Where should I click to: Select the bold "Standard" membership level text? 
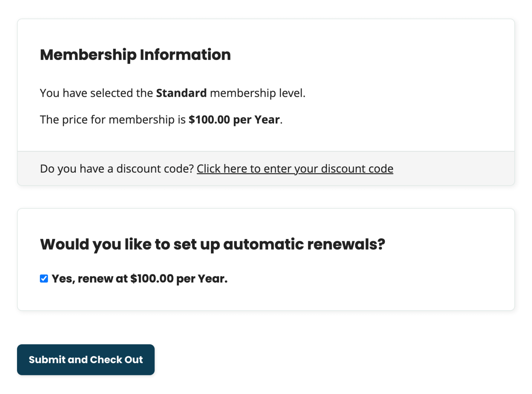coord(181,93)
